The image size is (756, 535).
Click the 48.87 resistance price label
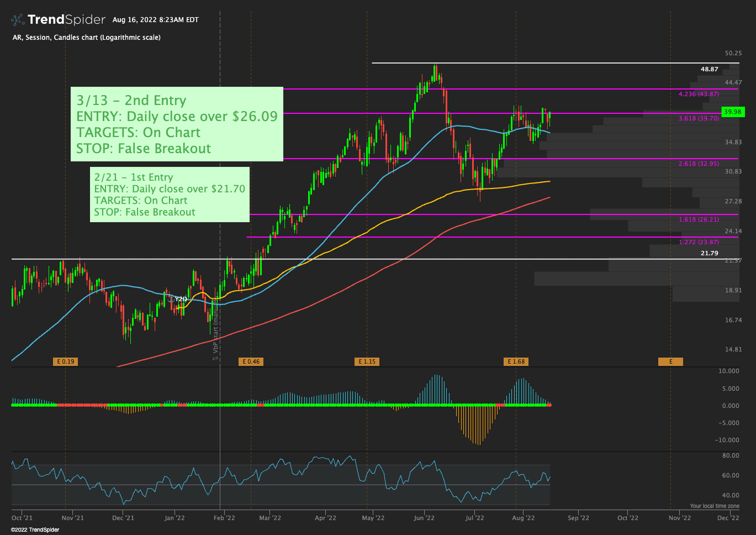(x=709, y=69)
